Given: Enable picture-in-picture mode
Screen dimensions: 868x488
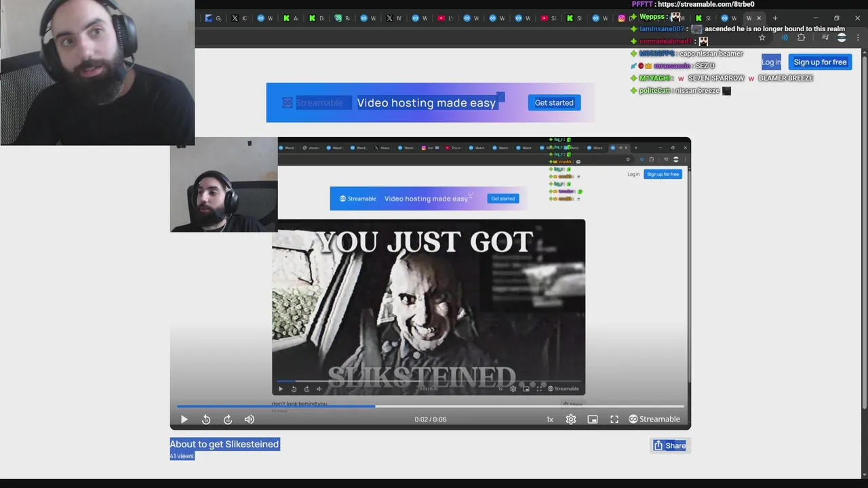Looking at the screenshot, I should tap(593, 420).
